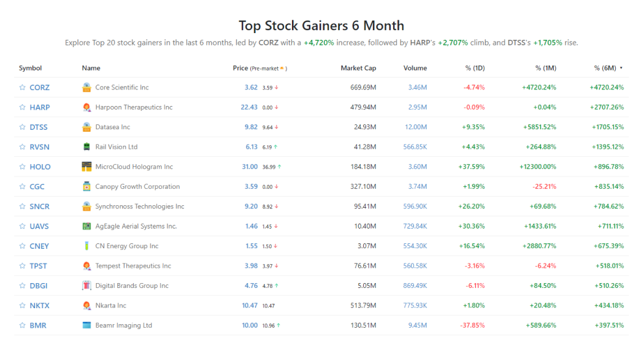The image size is (644, 337).
Task: Click the Datasea Inc company icon
Action: tap(86, 127)
